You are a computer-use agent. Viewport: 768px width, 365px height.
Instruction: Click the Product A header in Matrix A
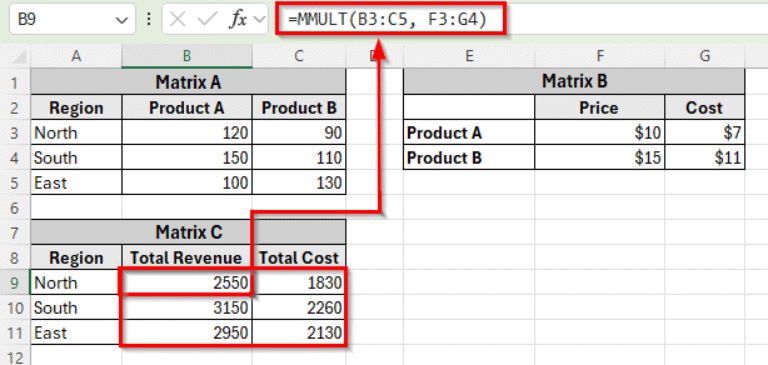187,107
